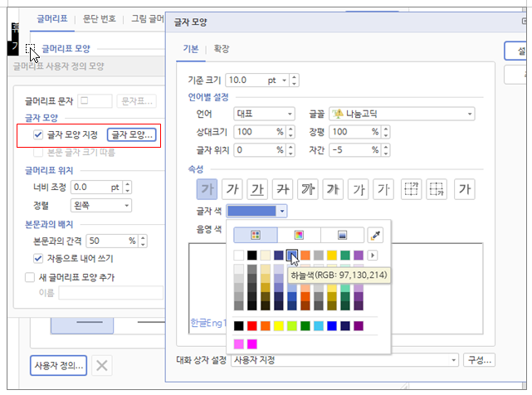Show more color themes arrow
Image resolution: width=532 pixels, height=395 pixels.
373,256
